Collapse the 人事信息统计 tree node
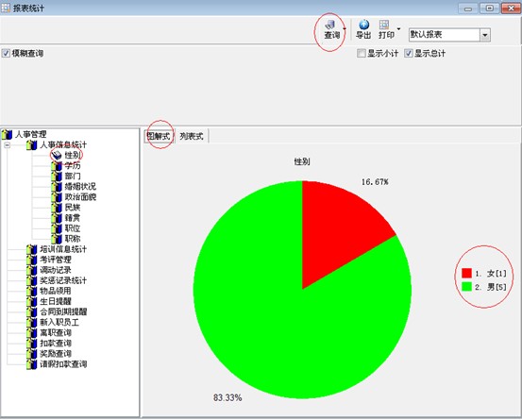Viewport: 522px width, 420px height. 7,145
